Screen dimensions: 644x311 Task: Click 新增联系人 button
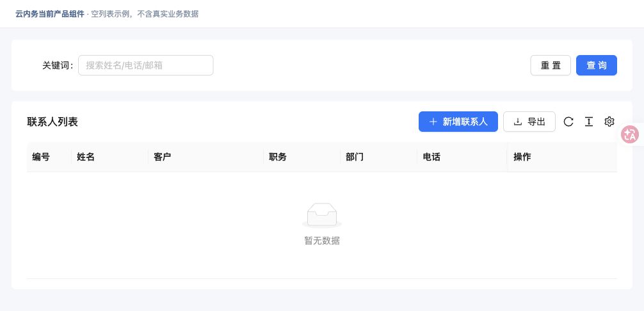(458, 122)
